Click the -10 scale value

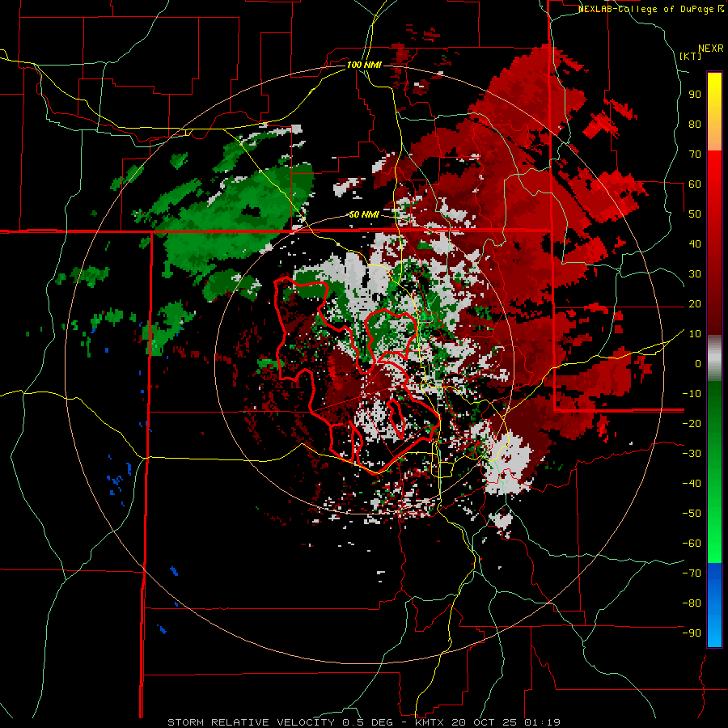(692, 394)
